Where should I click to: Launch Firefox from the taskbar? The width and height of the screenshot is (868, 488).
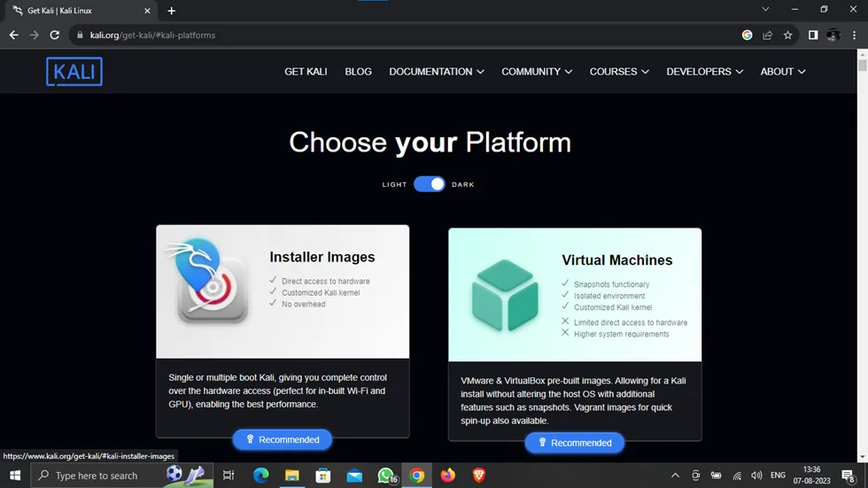[x=448, y=476]
